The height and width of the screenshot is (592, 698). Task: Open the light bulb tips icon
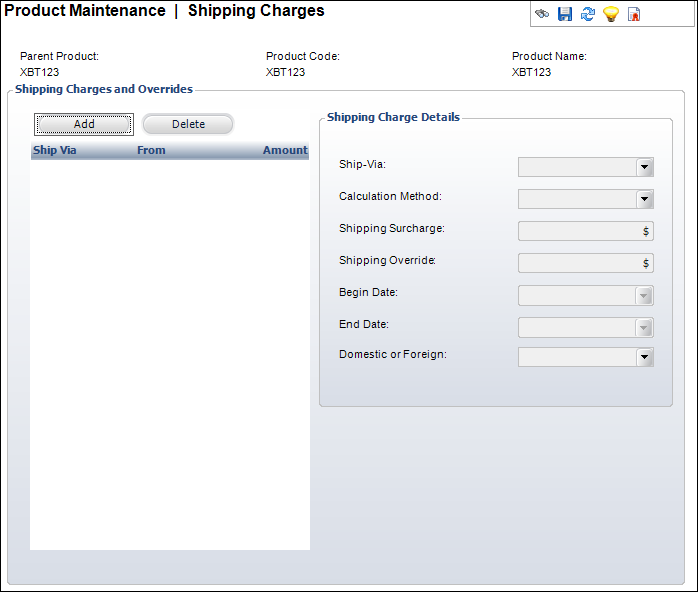tap(611, 14)
